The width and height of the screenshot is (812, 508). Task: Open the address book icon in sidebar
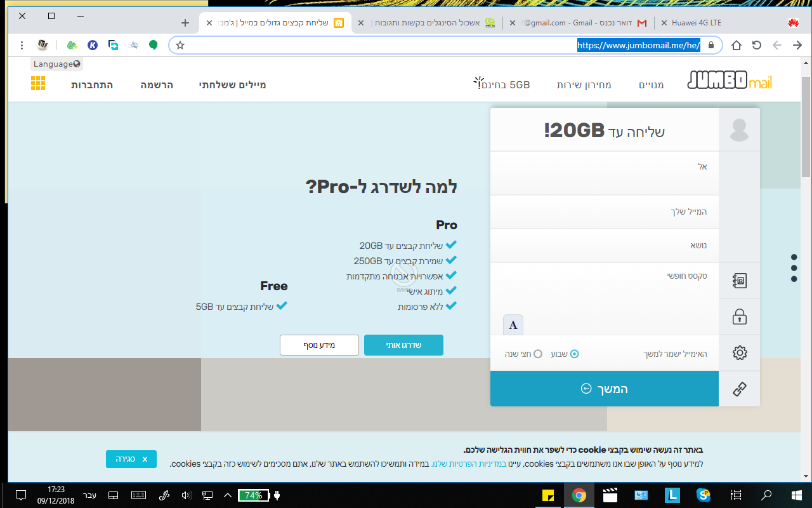[x=739, y=281]
